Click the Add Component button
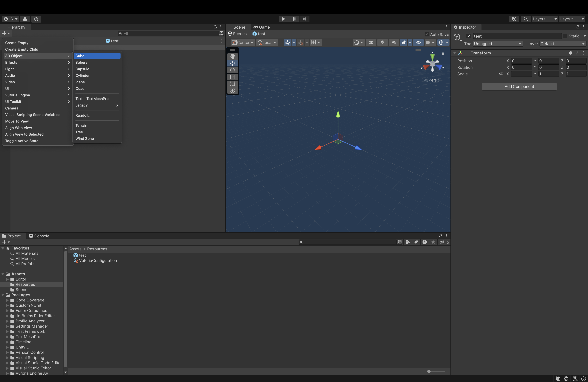The width and height of the screenshot is (588, 382). (519, 86)
